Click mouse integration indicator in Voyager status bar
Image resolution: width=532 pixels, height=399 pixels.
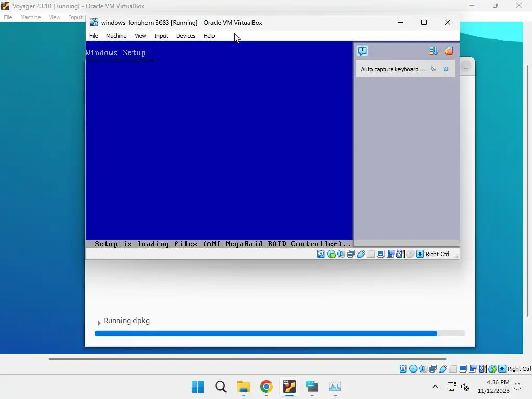[x=493, y=369]
